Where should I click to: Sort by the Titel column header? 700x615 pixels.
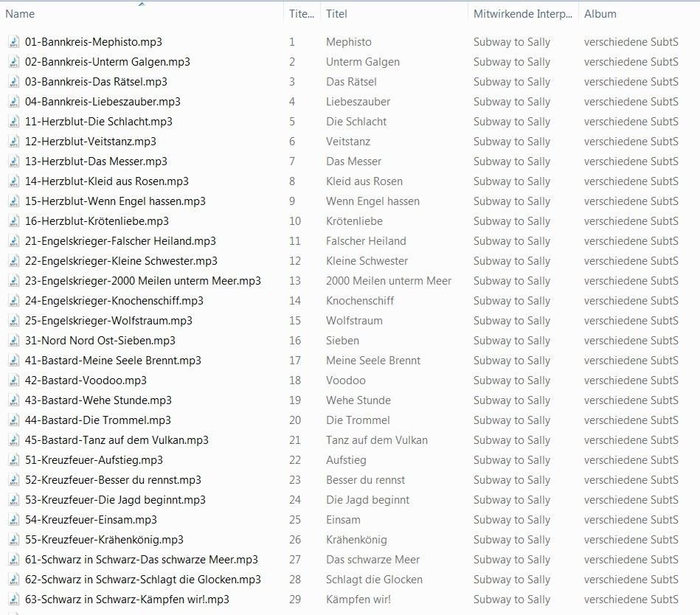tap(394, 14)
